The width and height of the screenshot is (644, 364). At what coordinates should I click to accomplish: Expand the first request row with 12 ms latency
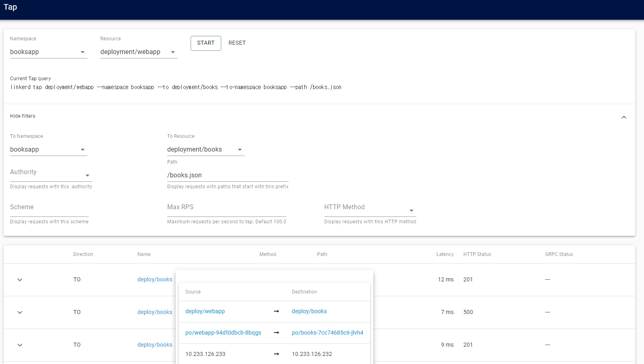(x=20, y=280)
